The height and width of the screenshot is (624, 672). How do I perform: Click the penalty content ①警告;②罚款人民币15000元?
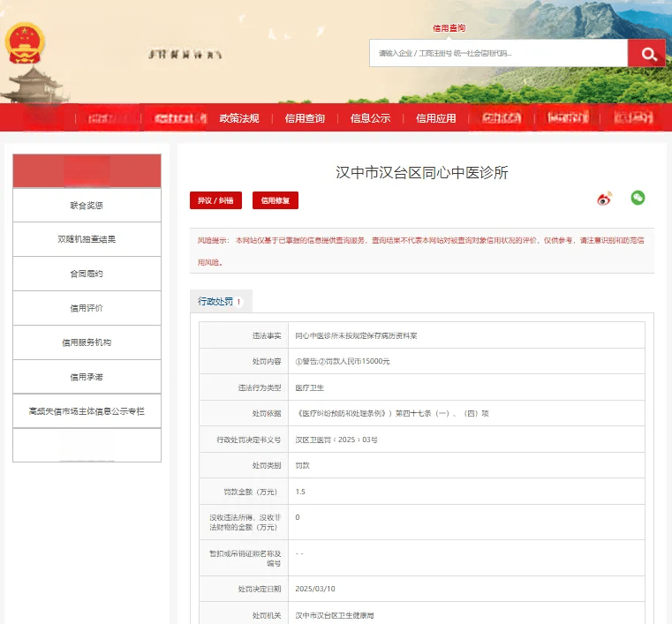(343, 362)
